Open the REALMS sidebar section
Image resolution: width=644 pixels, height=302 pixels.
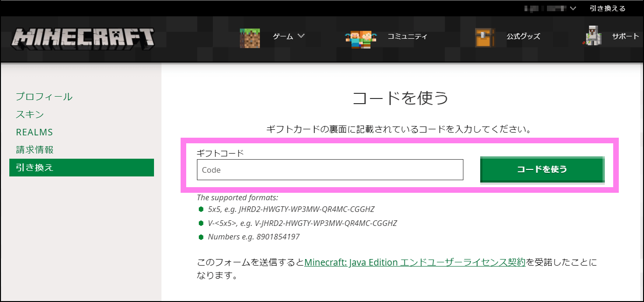(x=35, y=132)
